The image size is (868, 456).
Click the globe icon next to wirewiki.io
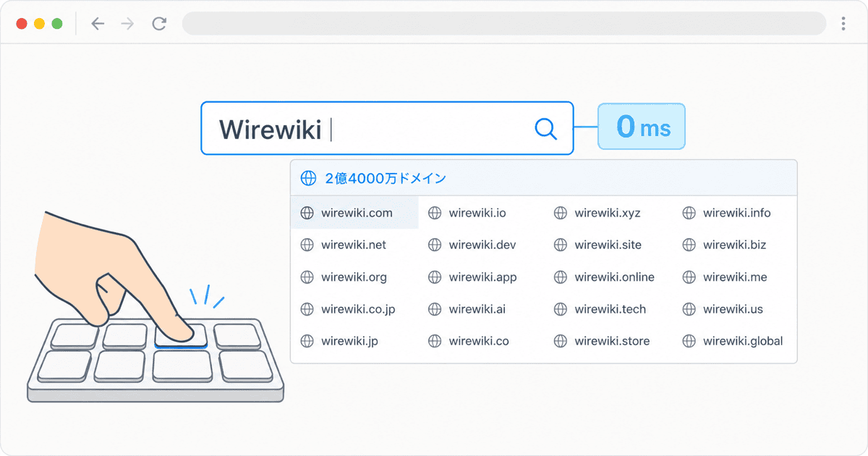pos(435,213)
